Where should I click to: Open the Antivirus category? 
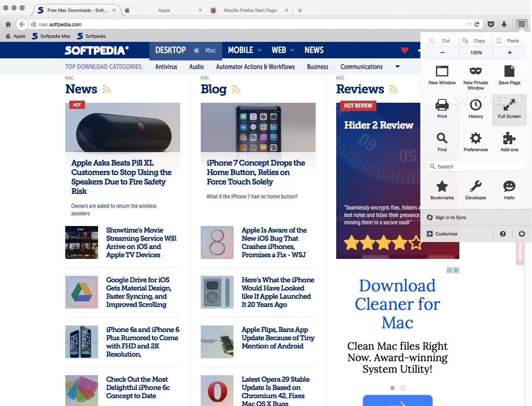click(x=166, y=67)
